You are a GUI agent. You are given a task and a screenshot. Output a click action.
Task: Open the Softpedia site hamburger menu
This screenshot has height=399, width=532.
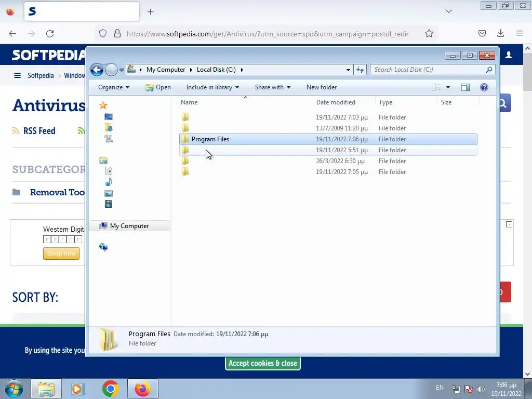pyautogui.click(x=17, y=75)
